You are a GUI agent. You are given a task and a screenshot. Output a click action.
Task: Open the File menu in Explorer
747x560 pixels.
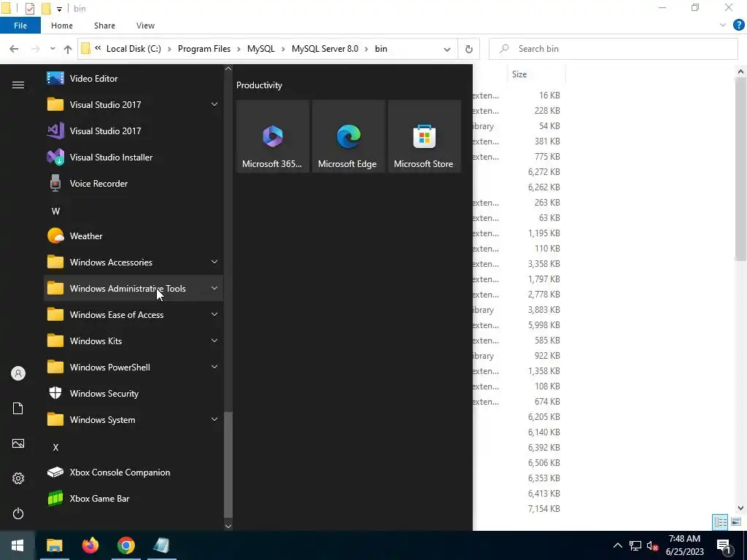pyautogui.click(x=20, y=26)
